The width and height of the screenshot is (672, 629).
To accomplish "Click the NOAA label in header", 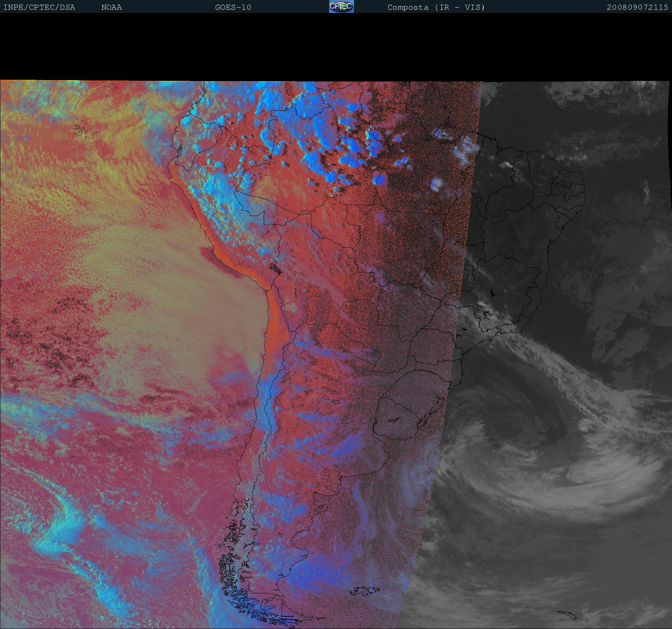I will tap(111, 8).
